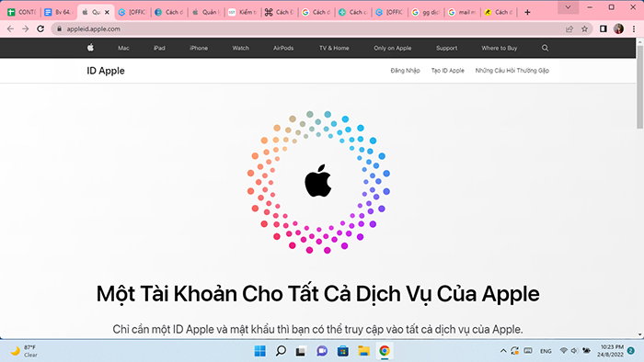Open Task View in the taskbar
The height and width of the screenshot is (362, 644).
pyautogui.click(x=301, y=351)
